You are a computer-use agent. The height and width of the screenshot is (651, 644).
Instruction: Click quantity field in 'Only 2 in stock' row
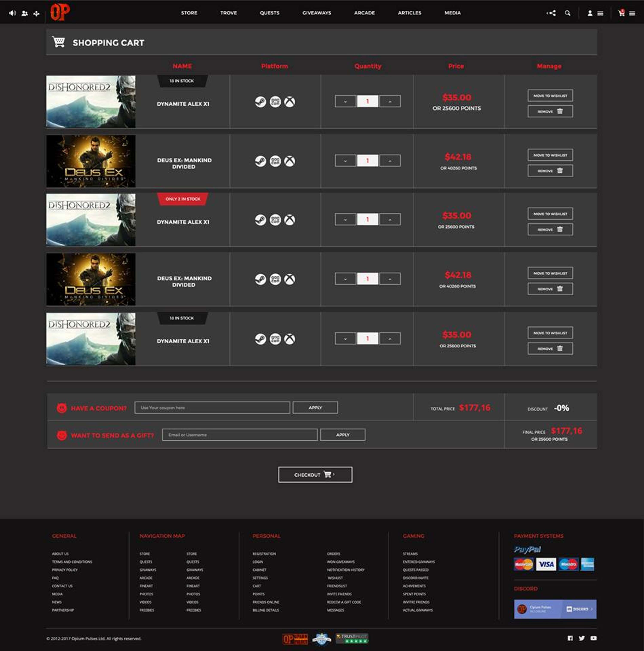coord(368,220)
